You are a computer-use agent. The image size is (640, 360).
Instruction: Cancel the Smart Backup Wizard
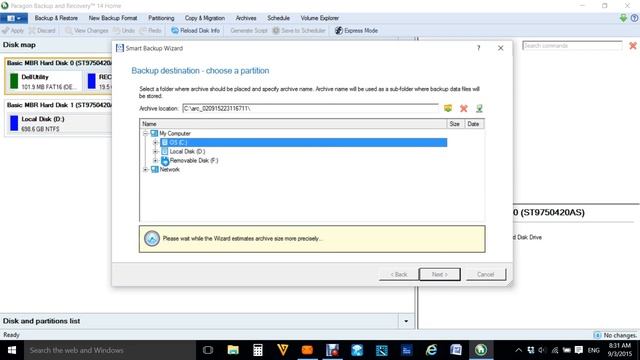coord(485,274)
